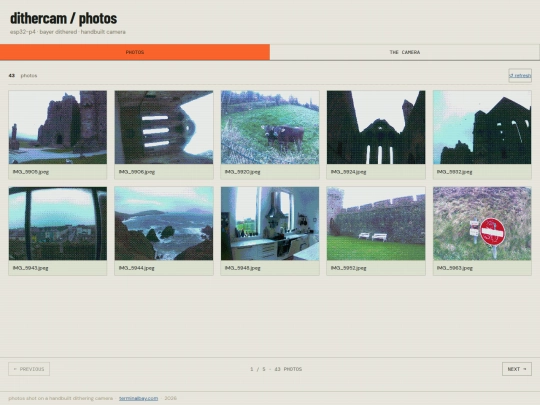Click the IMG_5963.jpeg filename label
540x405 pixels.
(454, 268)
